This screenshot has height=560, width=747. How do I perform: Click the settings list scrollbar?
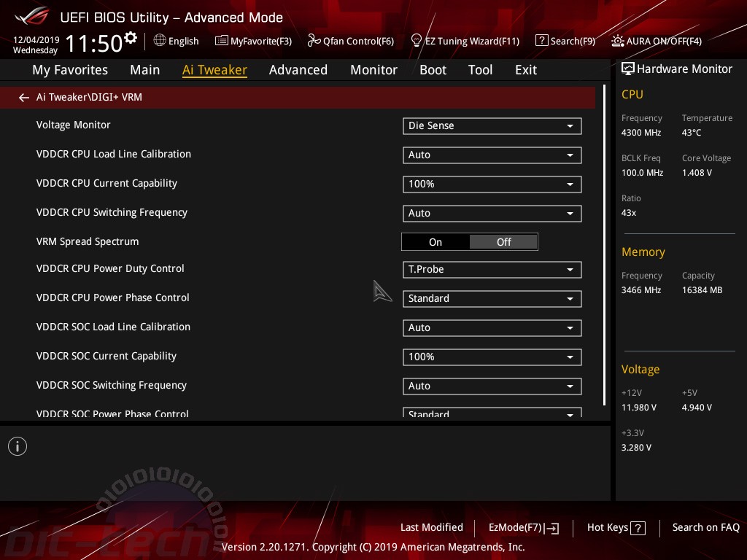[x=604, y=245]
